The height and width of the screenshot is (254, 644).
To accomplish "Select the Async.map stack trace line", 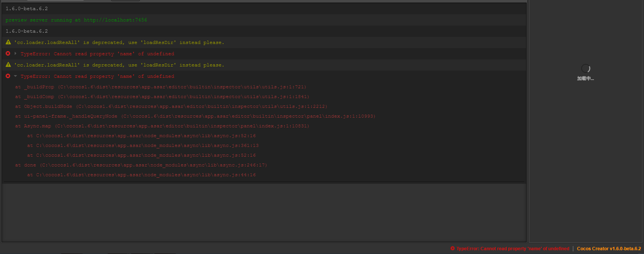I will (162, 126).
